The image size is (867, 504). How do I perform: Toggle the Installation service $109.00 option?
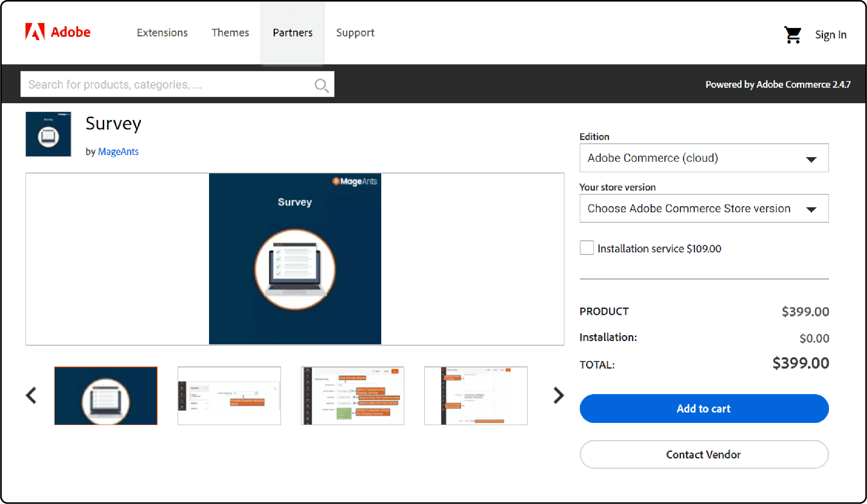[x=587, y=248]
